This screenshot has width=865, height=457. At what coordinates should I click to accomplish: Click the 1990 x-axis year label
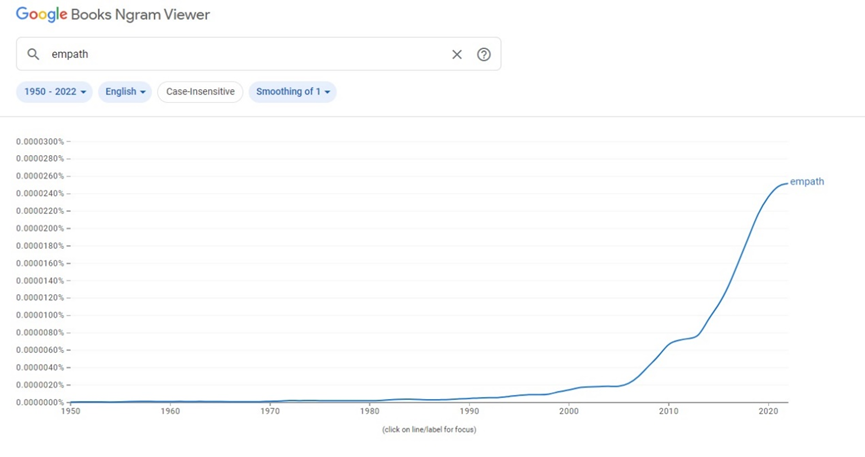[x=469, y=411]
